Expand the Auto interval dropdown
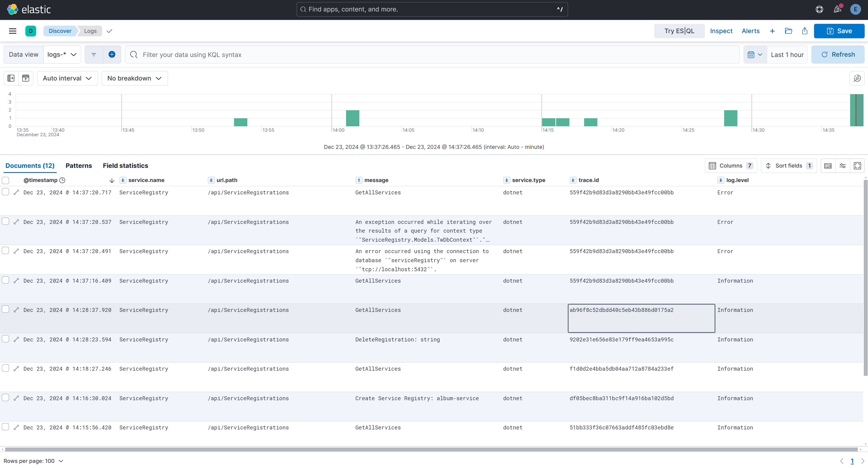This screenshot has height=468, width=868. [67, 78]
